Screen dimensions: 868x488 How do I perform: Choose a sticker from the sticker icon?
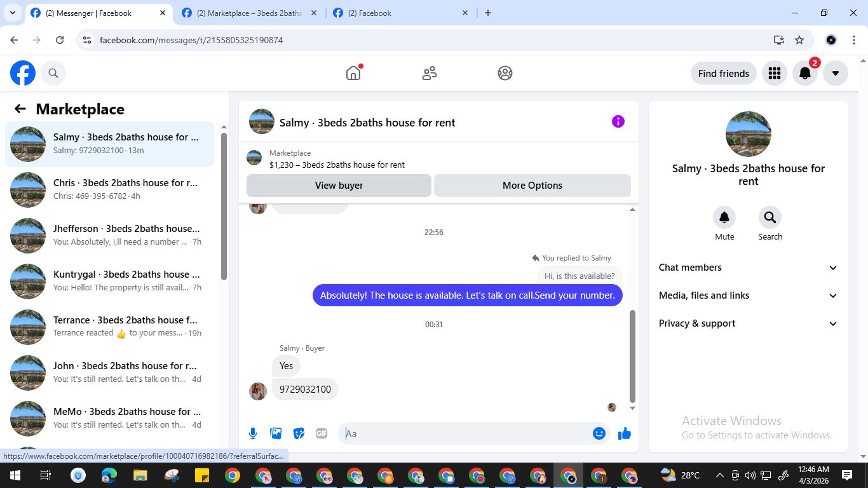299,433
